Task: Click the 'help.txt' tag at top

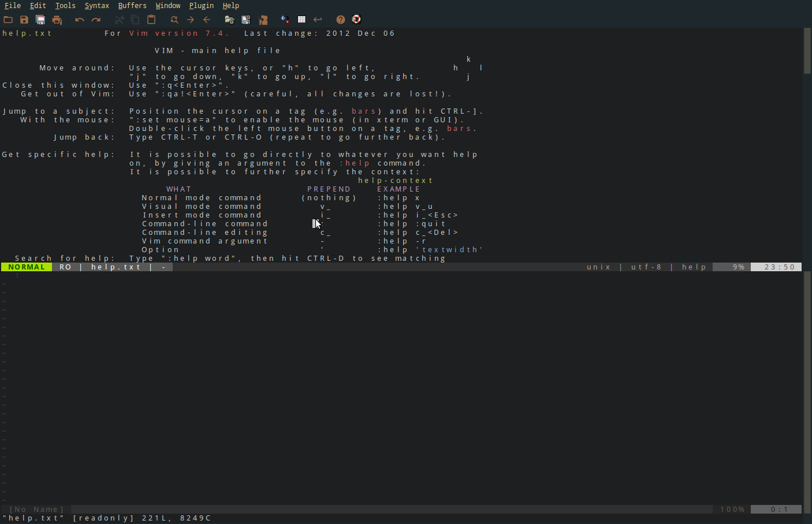Action: [x=27, y=33]
